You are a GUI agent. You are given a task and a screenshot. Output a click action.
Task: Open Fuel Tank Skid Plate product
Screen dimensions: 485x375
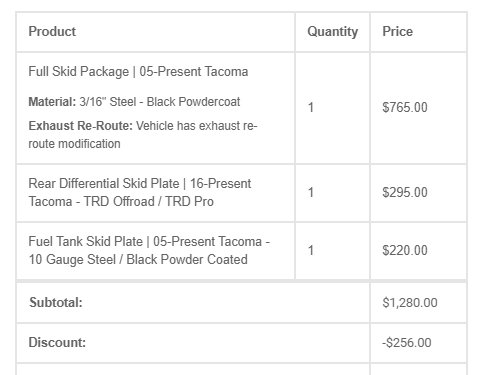pyautogui.click(x=149, y=250)
